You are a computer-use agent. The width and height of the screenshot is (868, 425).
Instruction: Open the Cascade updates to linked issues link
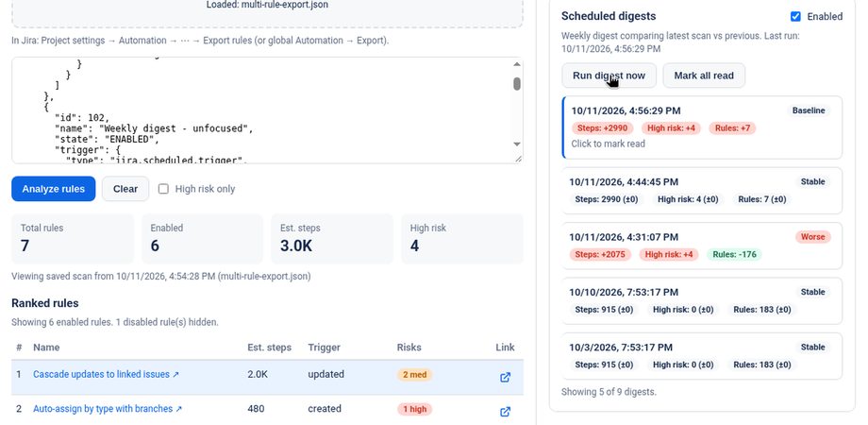[106, 375]
